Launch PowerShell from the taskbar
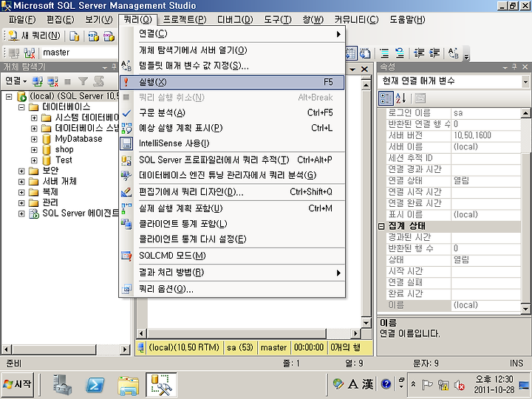532x399 pixels. [95, 385]
